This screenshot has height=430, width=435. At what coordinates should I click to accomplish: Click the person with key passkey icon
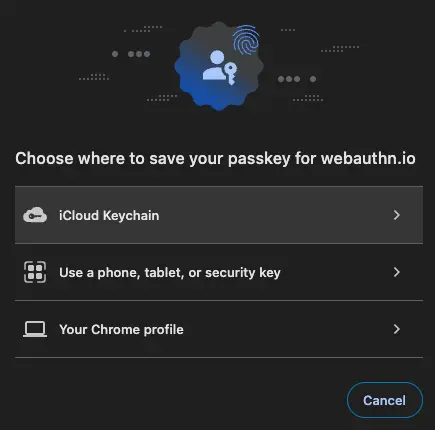coord(220,67)
